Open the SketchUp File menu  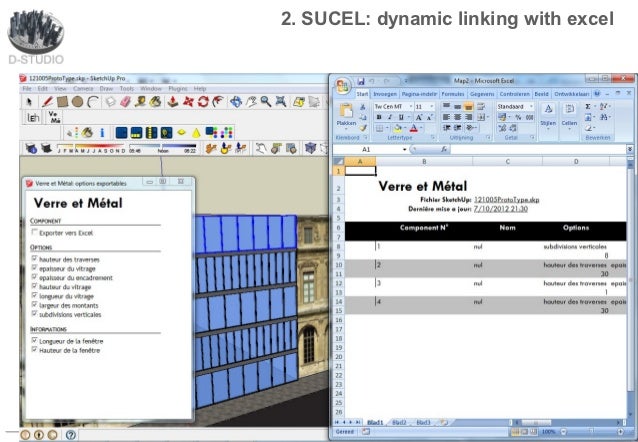[x=27, y=88]
